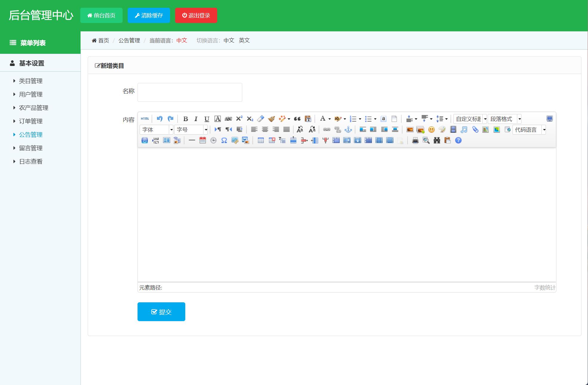
Task: Toggle HTML source mode in editor
Action: tap(145, 119)
